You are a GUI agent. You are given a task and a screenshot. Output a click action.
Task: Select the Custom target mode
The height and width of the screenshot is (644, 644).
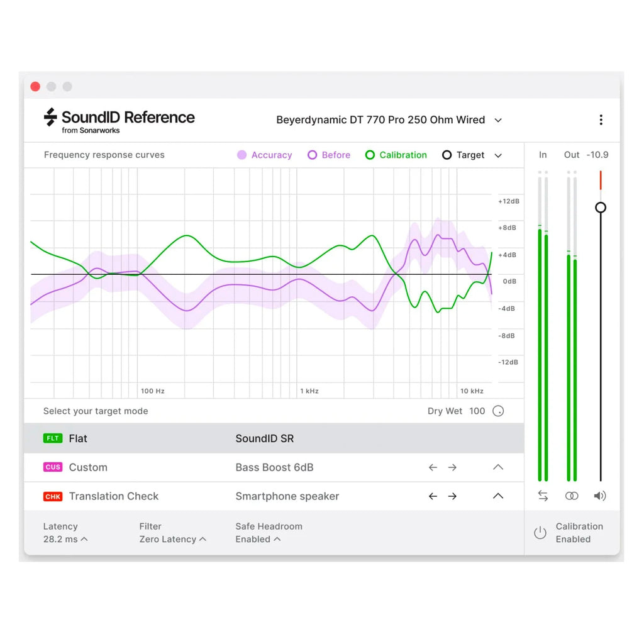pos(274,467)
